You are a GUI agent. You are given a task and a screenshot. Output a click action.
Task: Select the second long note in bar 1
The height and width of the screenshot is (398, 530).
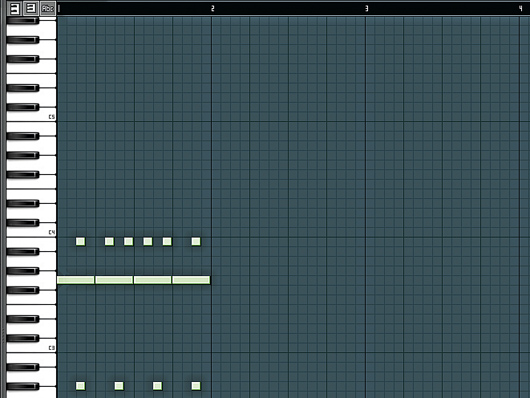(114, 280)
